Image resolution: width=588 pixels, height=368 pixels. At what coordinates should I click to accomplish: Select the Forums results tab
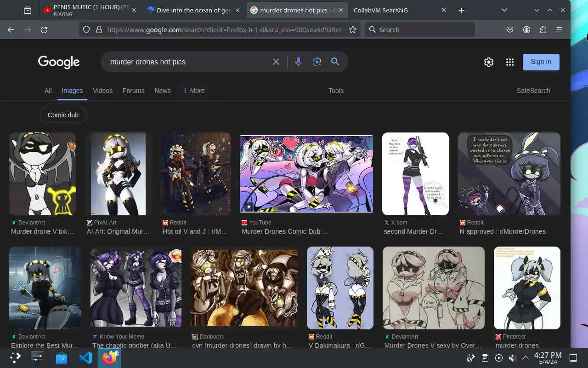coord(134,91)
